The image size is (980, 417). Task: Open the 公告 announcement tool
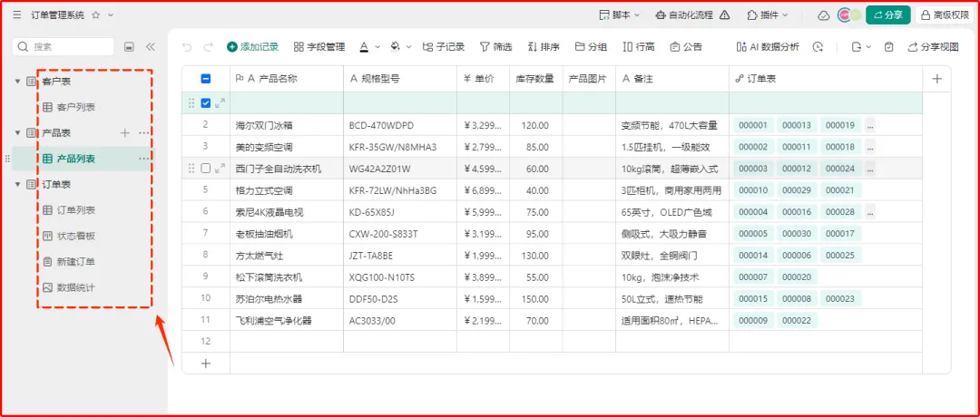pyautogui.click(x=686, y=47)
